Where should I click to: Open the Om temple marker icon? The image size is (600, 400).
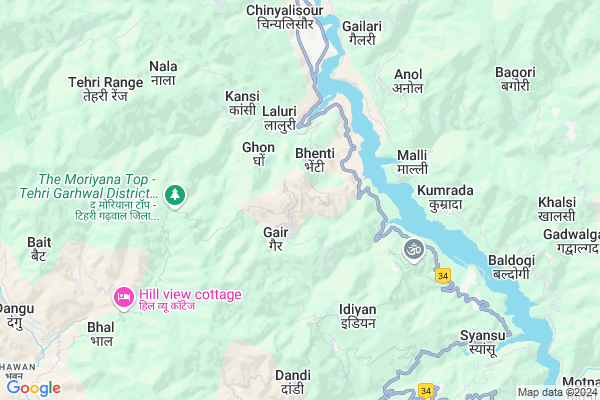coord(414,251)
